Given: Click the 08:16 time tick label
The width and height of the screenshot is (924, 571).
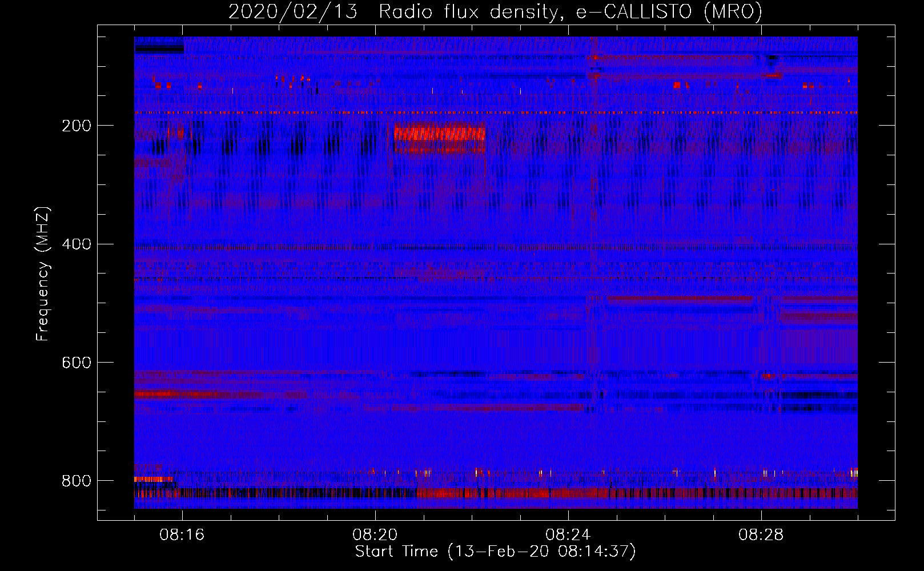Looking at the screenshot, I should [182, 535].
